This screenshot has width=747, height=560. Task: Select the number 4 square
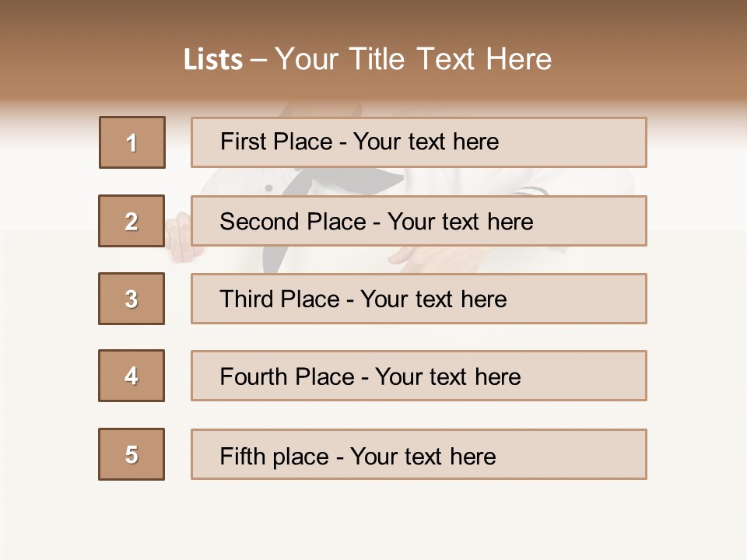(132, 376)
